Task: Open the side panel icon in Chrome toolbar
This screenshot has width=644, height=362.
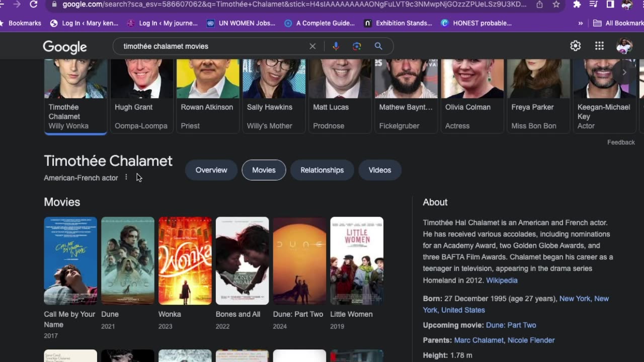Action: click(x=610, y=4)
